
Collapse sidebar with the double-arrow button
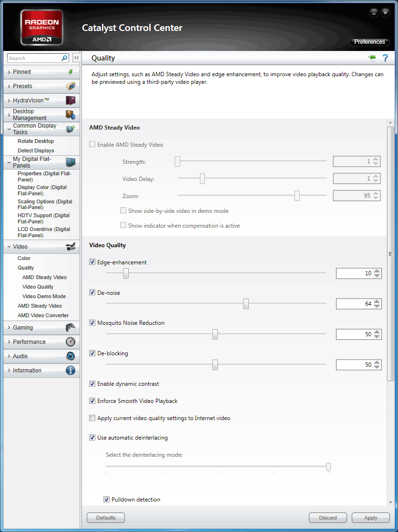pyautogui.click(x=76, y=58)
